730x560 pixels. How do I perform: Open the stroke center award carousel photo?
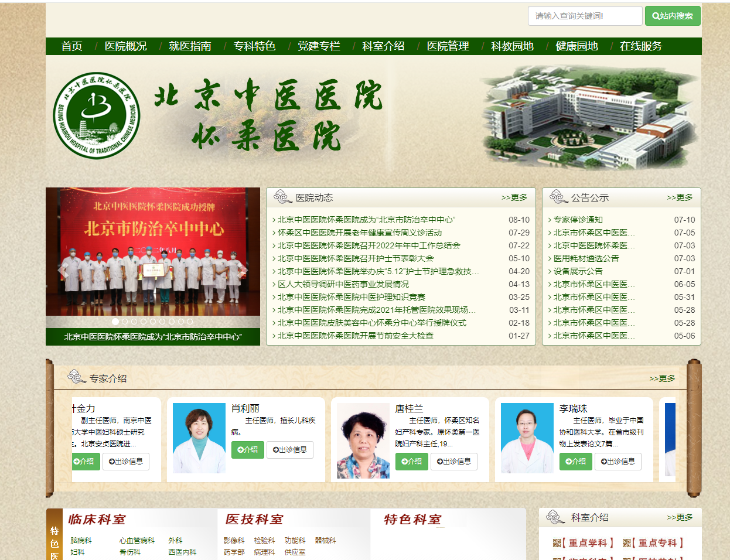[x=153, y=252]
